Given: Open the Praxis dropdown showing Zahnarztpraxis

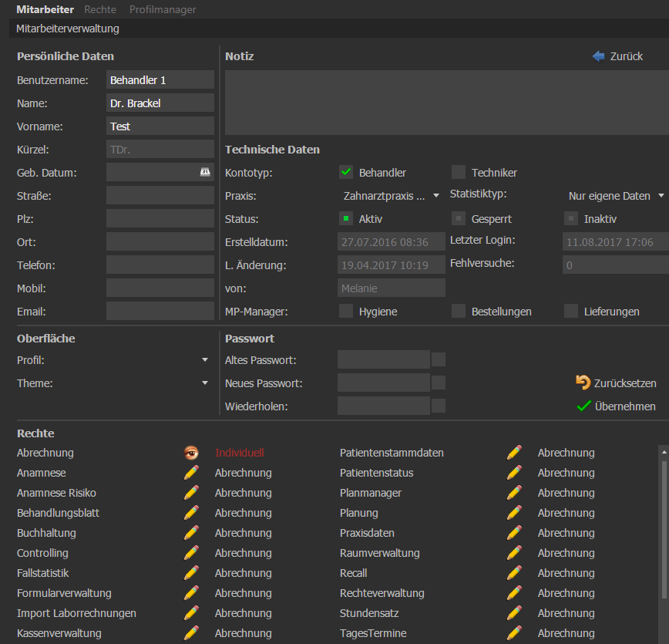Looking at the screenshot, I should pos(392,196).
